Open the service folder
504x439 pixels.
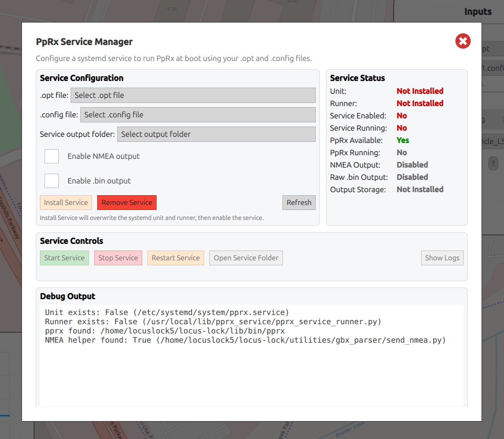(x=246, y=258)
